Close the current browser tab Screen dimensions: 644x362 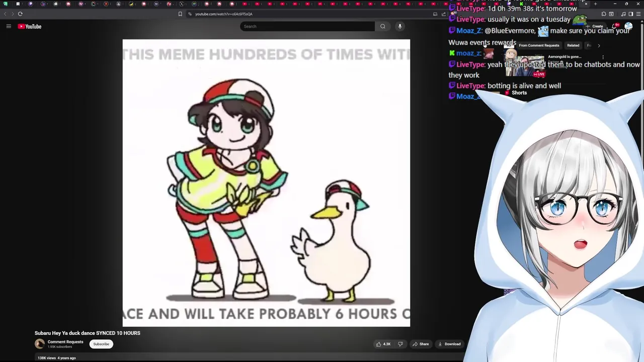click(586, 4)
